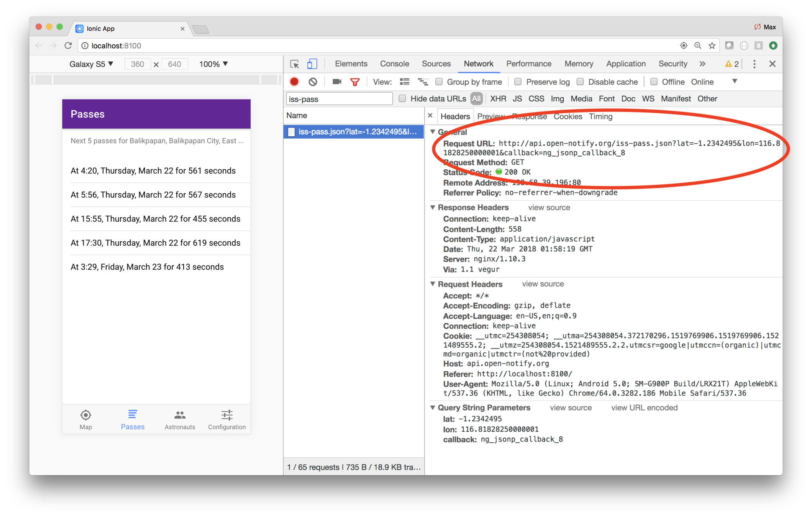Click the iss-pass filter text field

339,99
